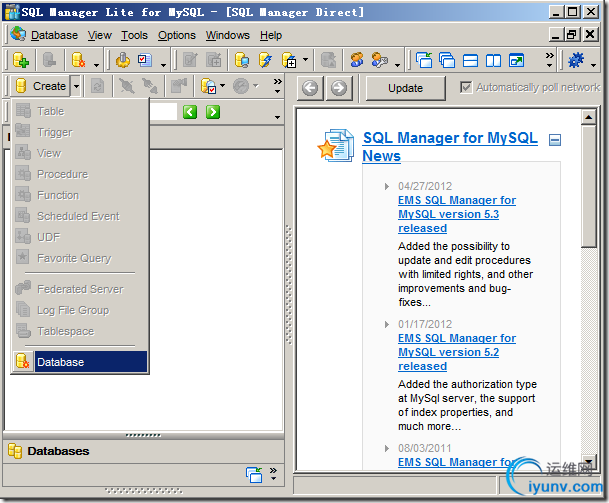Click the Update button
This screenshot has height=503, width=609.
405,88
